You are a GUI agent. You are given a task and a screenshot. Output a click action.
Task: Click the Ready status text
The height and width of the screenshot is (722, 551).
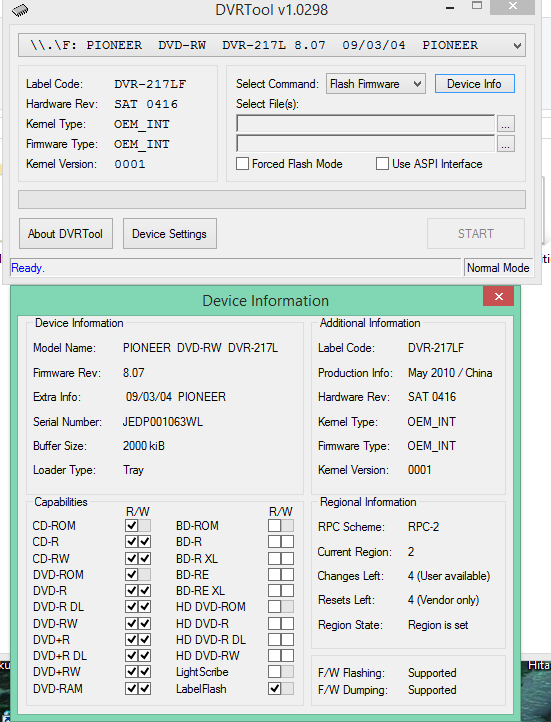pos(28,268)
